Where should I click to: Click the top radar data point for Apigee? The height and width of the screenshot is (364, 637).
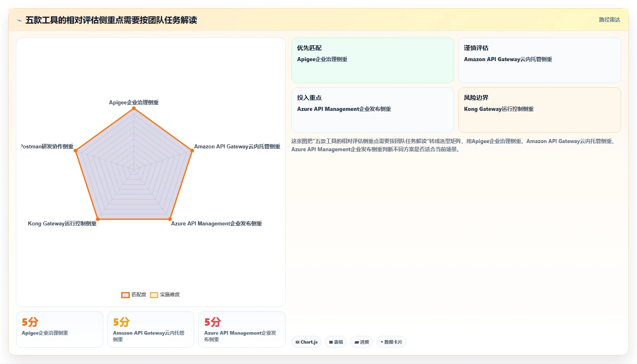tap(134, 108)
